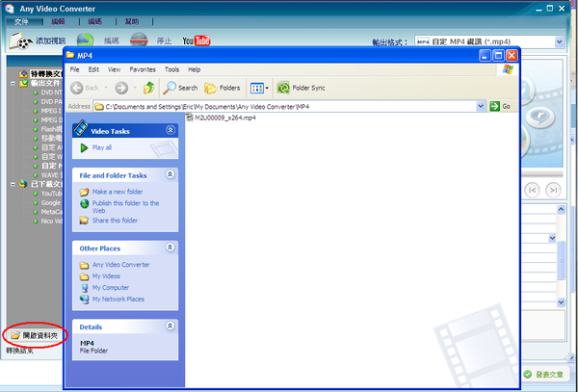This screenshot has height=392, width=578.
Task: Click the Add Video icon in Any Video Converter
Action: 20,40
